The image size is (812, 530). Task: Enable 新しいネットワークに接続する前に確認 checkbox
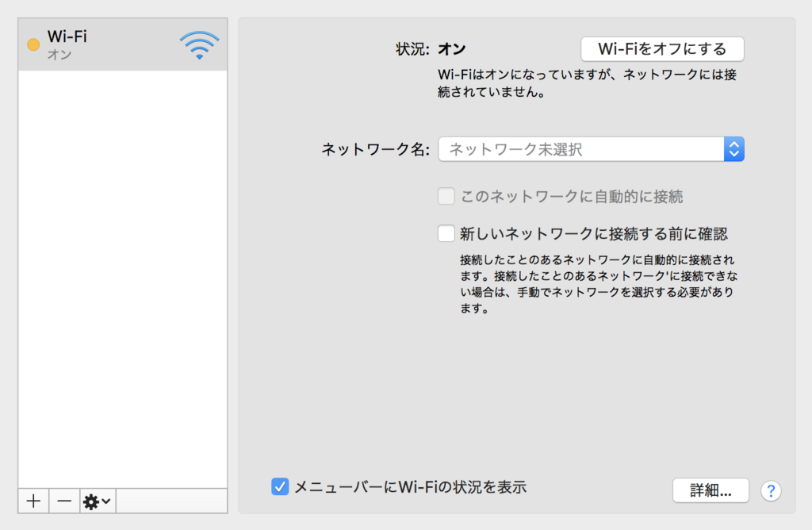[x=446, y=233]
